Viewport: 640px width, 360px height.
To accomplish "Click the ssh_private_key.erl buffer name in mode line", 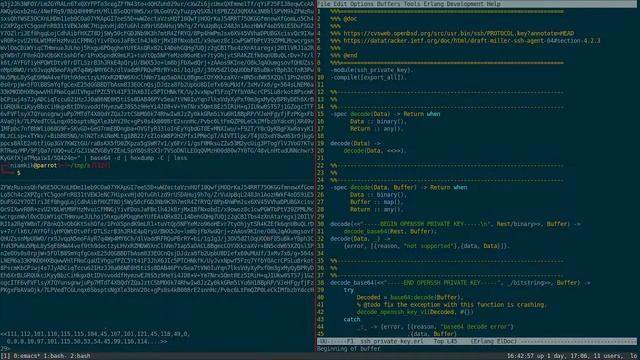I will coord(392,341).
